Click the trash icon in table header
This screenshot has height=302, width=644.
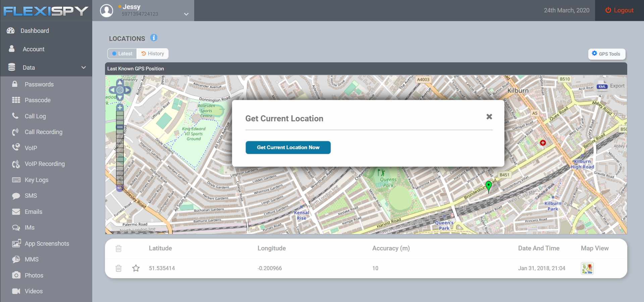tap(118, 248)
